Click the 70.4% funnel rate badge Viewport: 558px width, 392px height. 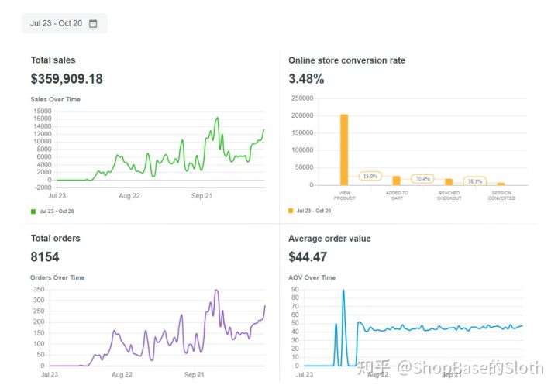click(x=422, y=179)
